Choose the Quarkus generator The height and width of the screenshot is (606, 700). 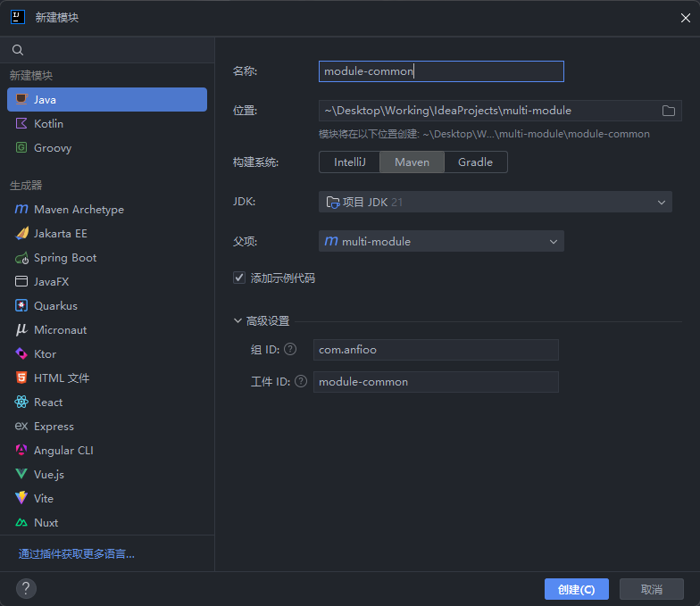107,305
